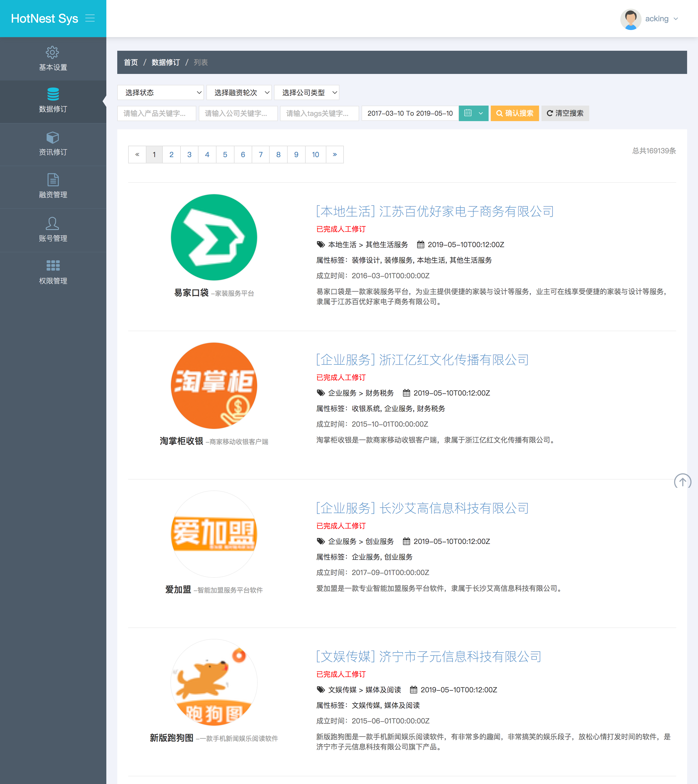Expand the 选择公司类型 dropdown

pos(306,92)
